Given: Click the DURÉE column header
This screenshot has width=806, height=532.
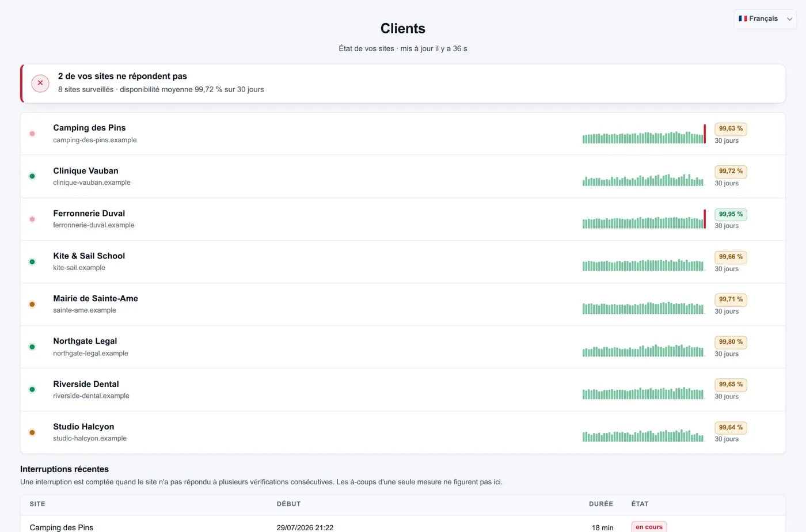Looking at the screenshot, I should pos(601,504).
